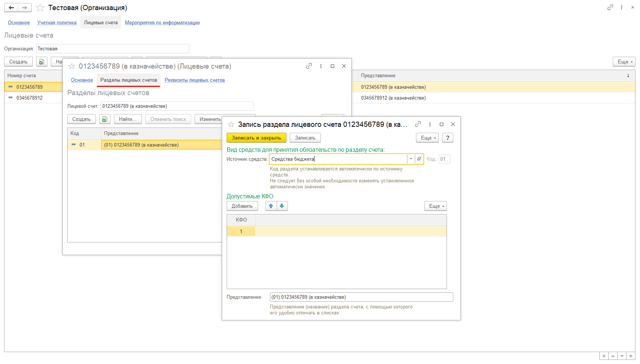Jump to the last list item at bottom right
This screenshot has height=364, width=640.
(x=631, y=356)
